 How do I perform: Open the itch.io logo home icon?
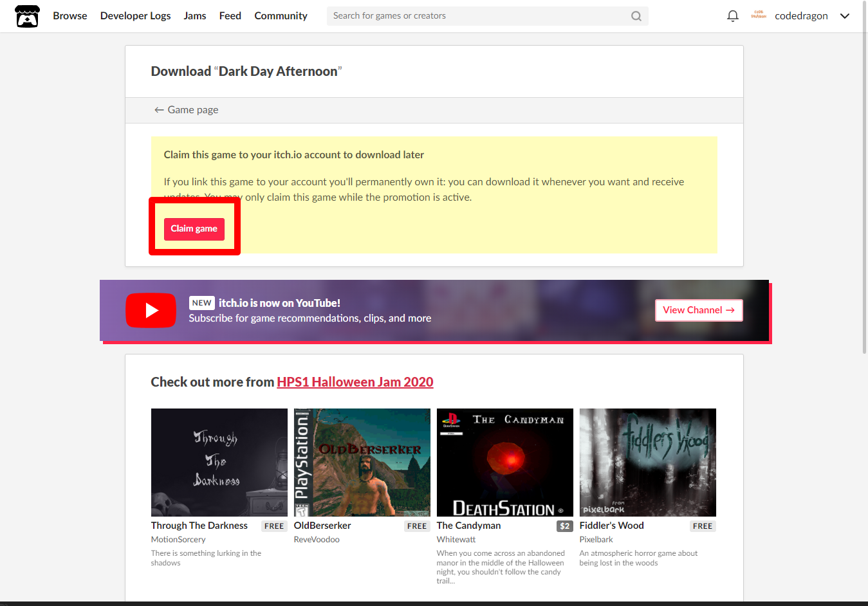(27, 16)
